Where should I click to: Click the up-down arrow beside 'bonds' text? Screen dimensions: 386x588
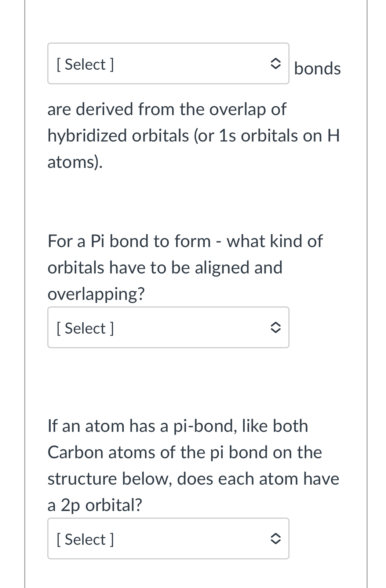pyautogui.click(x=276, y=63)
